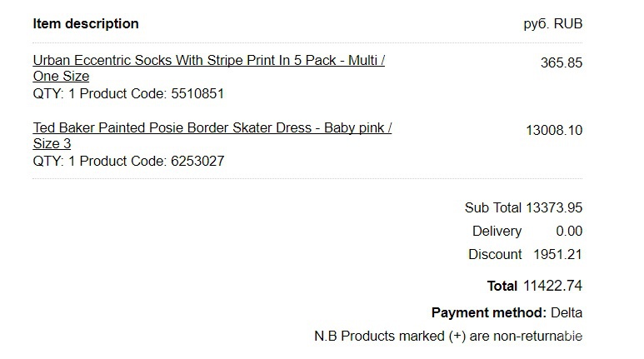Select the discount amount 1951.21
This screenshot has height=359, width=644.
click(x=557, y=255)
